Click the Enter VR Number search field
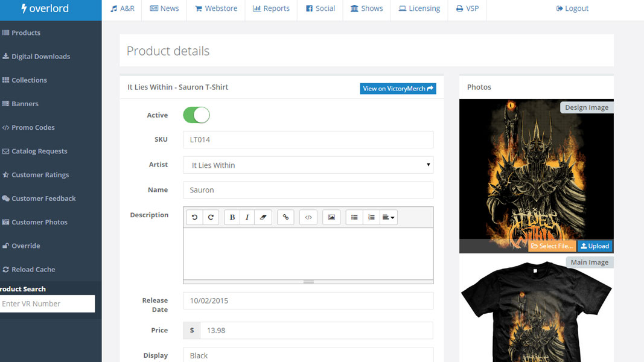Image resolution: width=644 pixels, height=362 pixels. point(47,303)
